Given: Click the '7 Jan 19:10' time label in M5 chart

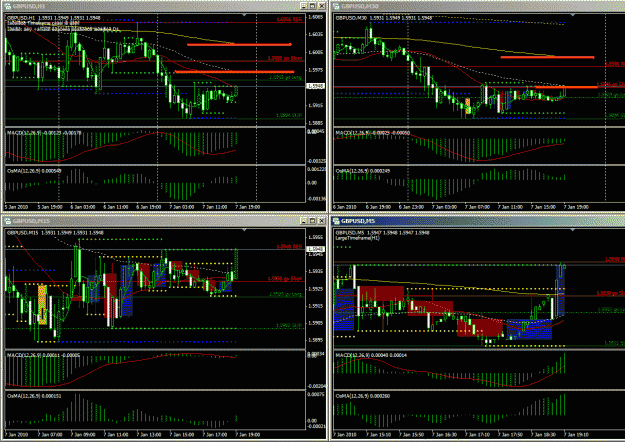Looking at the screenshot, I should [576, 434].
